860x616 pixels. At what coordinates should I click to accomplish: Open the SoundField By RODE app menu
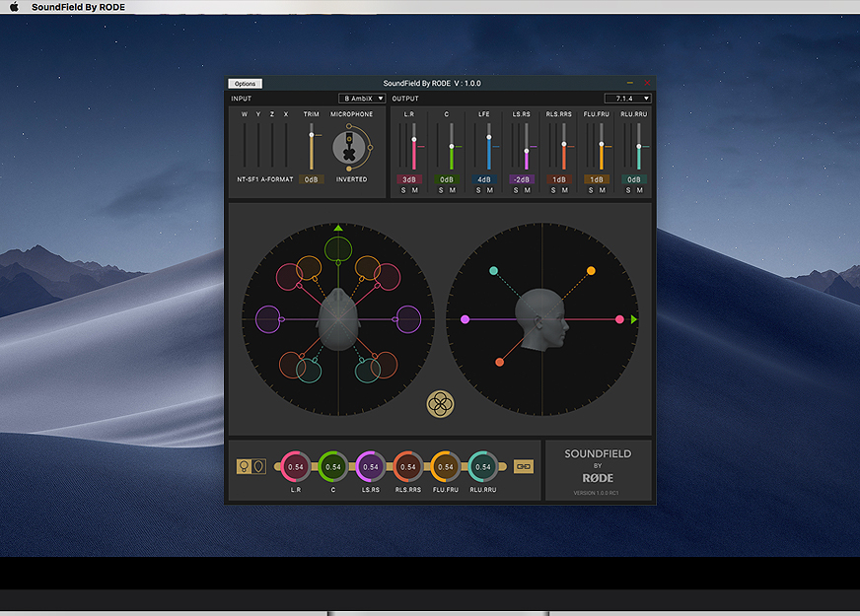79,7
